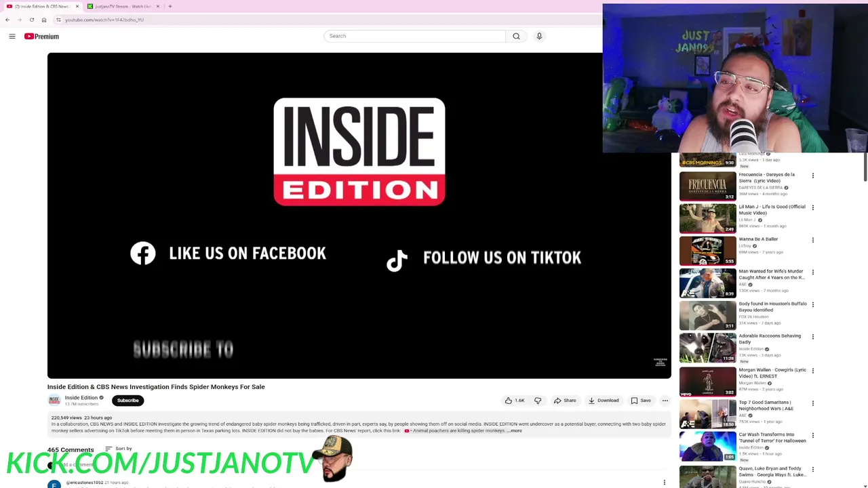Open Frecuencia Dareyes de la Sierra thumbnail
868x488 pixels.
pyautogui.click(x=708, y=186)
